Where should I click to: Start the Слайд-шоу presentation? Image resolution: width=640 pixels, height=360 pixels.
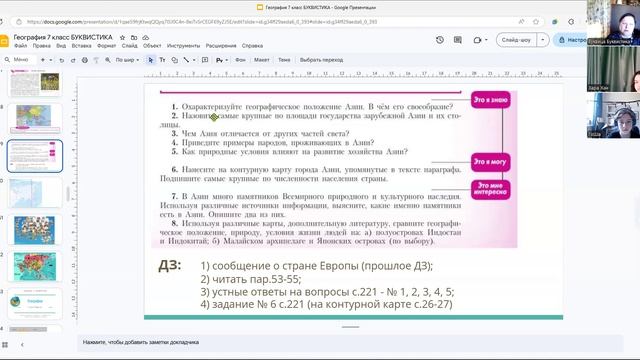pyautogui.click(x=516, y=40)
